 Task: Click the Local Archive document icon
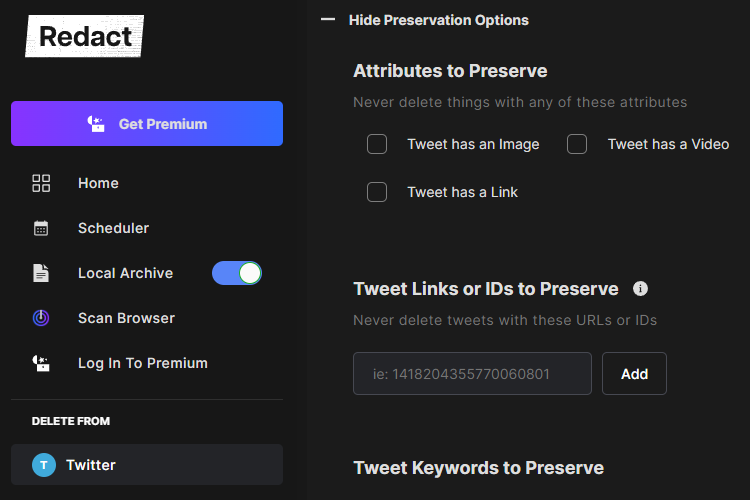pyautogui.click(x=41, y=273)
